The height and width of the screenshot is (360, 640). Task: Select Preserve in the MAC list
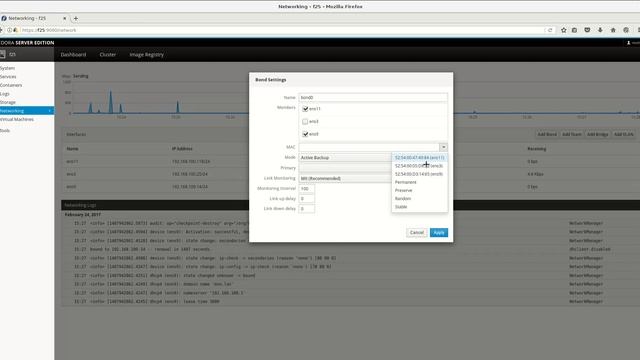coord(420,190)
